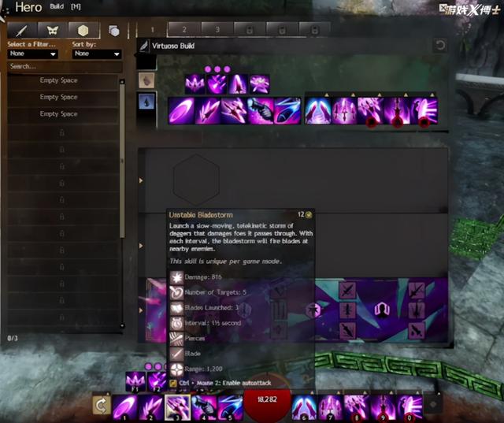This screenshot has height=423, width=504.
Task: Expand the second specialization line arrow
Action: point(141,246)
